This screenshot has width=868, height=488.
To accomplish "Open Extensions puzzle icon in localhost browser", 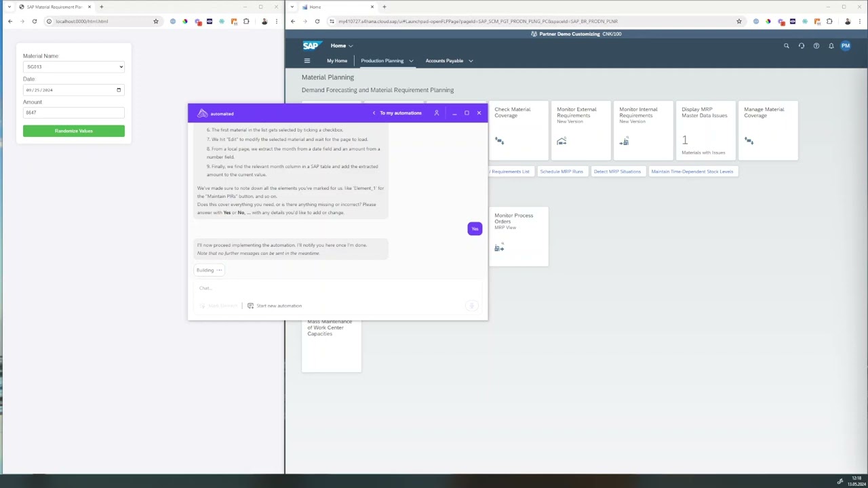I will (x=246, y=21).
